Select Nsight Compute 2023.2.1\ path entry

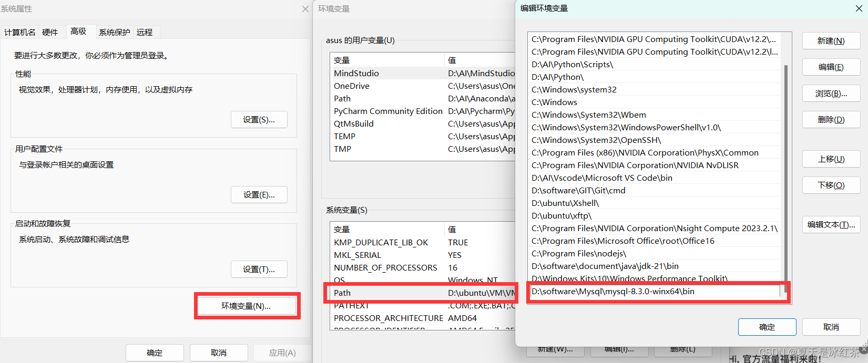(655, 228)
